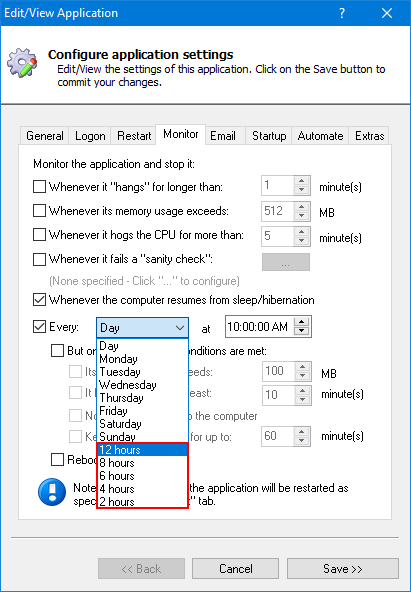Click the Cancel button
The height and width of the screenshot is (592, 411).
[236, 569]
